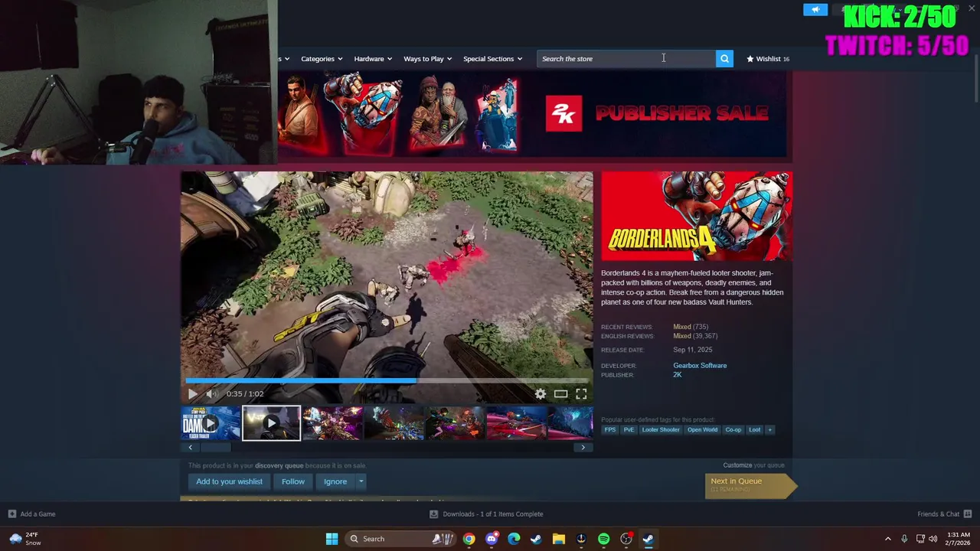
Task: Open clock showing 1:31 AM
Action: (959, 539)
